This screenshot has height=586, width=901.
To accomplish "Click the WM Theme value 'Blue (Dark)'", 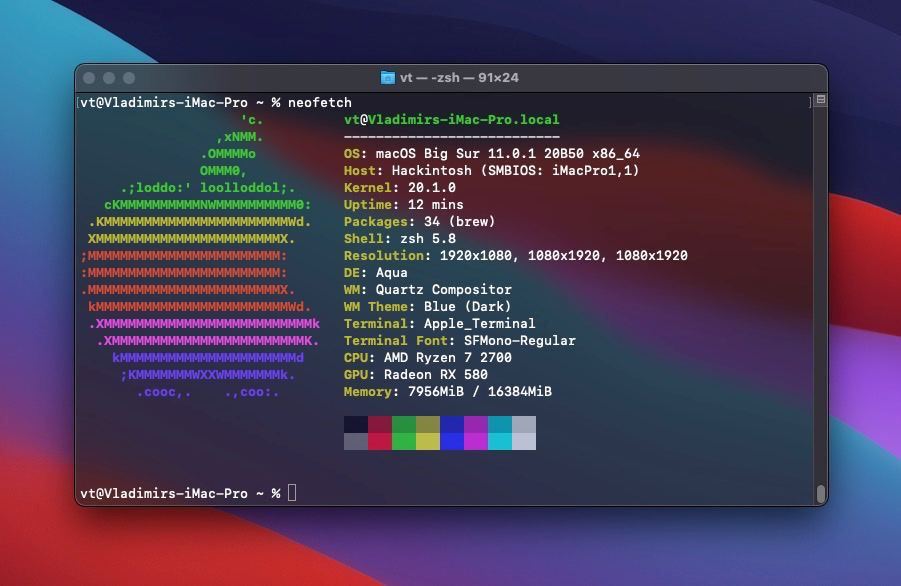I will (467, 307).
